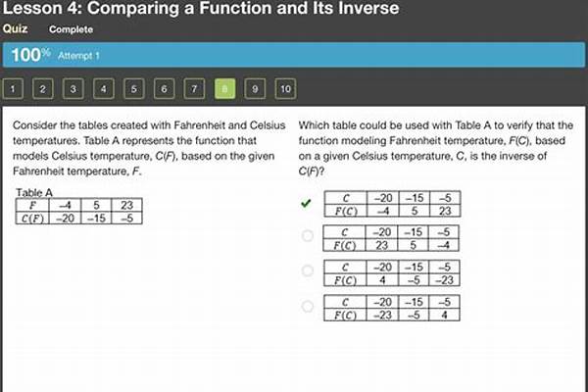Jump to question 9
The width and height of the screenshot is (588, 392).
click(255, 89)
